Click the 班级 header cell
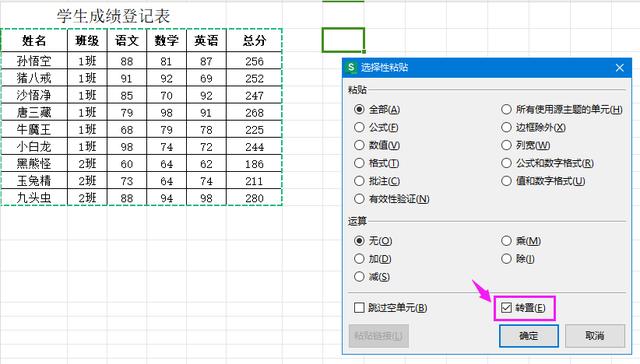The image size is (640, 364). click(87, 40)
